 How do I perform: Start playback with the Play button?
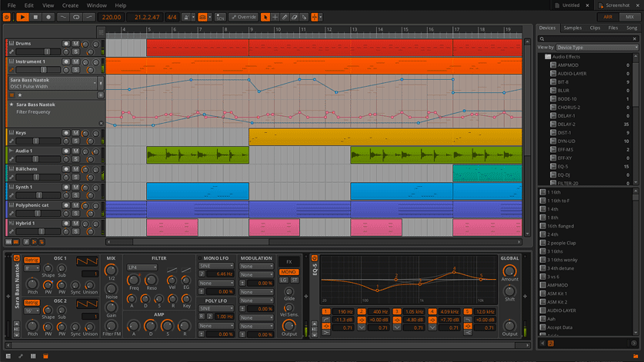tap(22, 17)
